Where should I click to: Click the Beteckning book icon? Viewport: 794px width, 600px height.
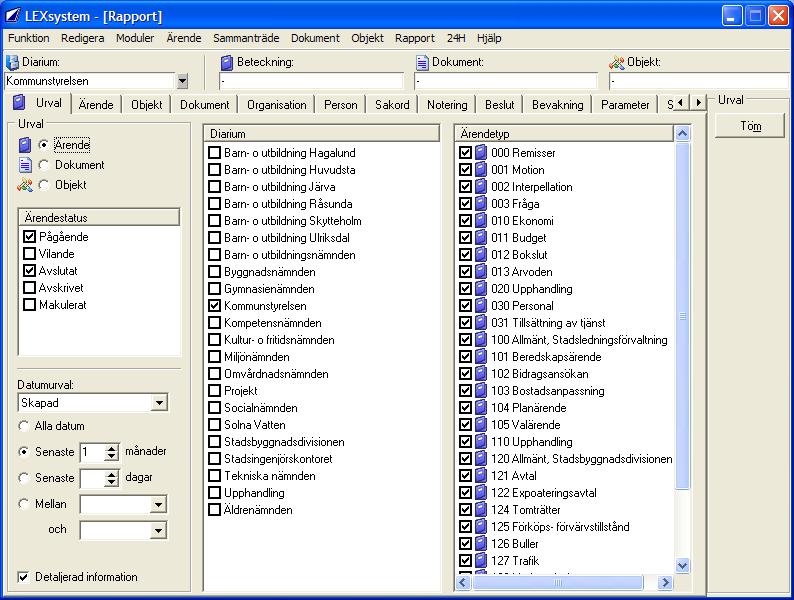[x=227, y=63]
